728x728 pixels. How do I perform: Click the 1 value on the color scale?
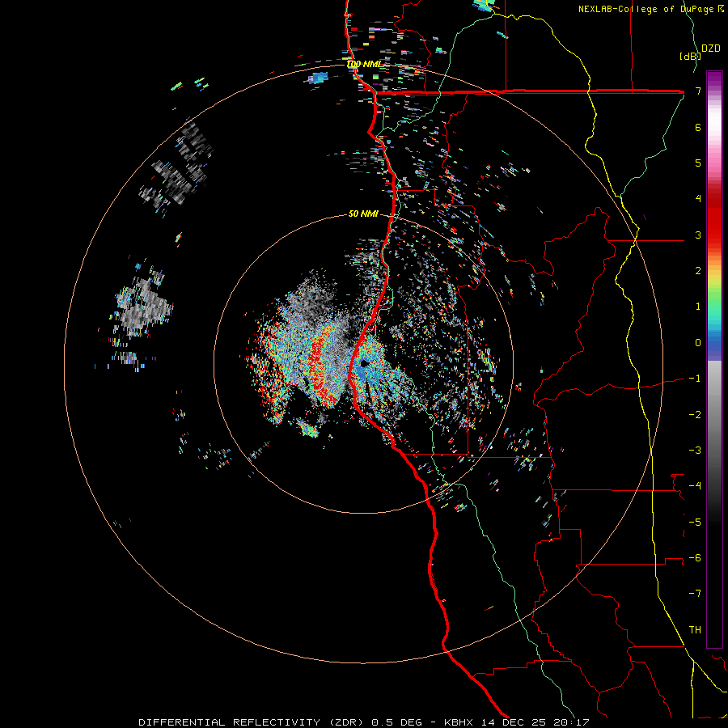(698, 307)
